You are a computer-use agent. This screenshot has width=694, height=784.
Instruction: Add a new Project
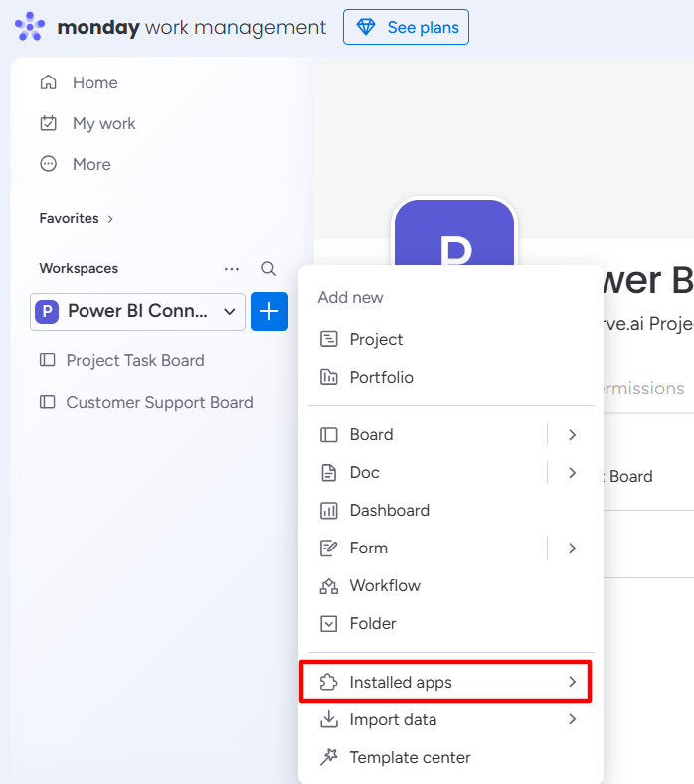(x=376, y=339)
